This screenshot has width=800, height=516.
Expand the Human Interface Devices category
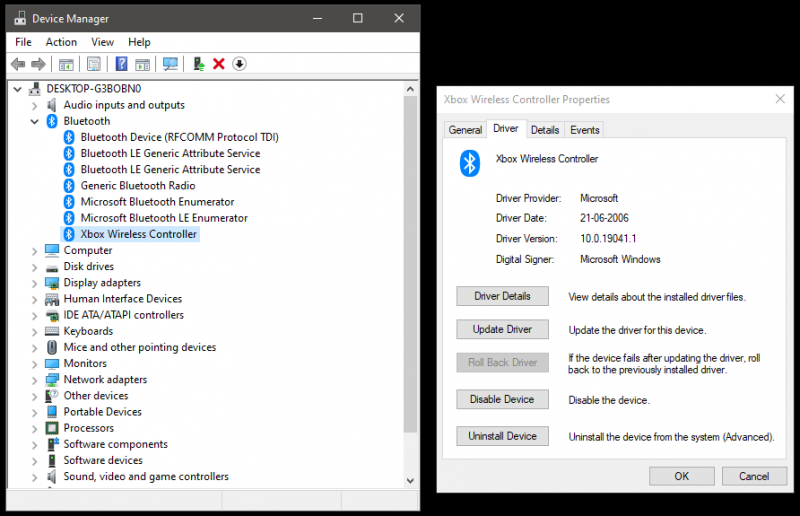click(x=35, y=300)
